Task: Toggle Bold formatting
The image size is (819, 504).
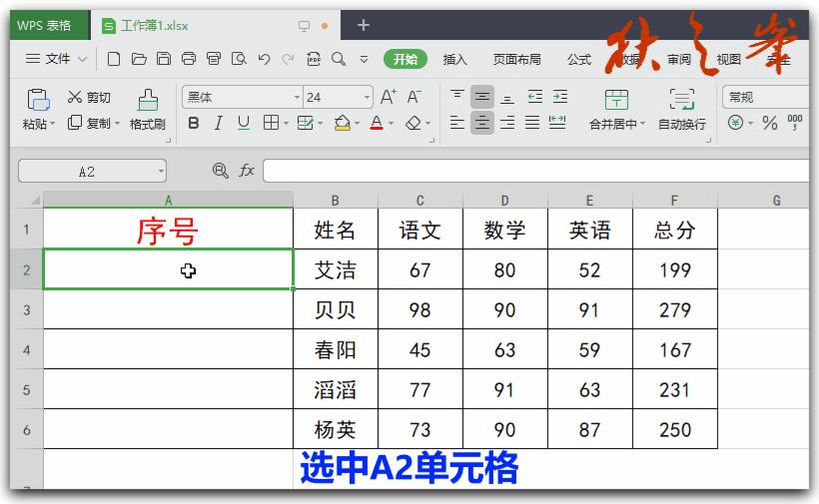Action: [193, 123]
